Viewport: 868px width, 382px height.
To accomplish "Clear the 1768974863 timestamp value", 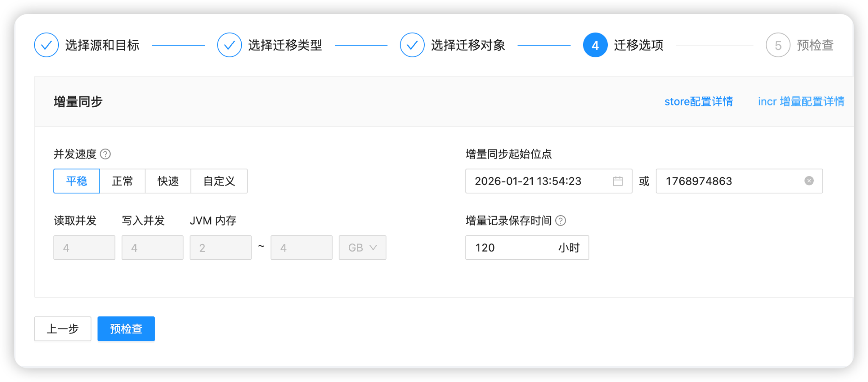I will [x=809, y=181].
